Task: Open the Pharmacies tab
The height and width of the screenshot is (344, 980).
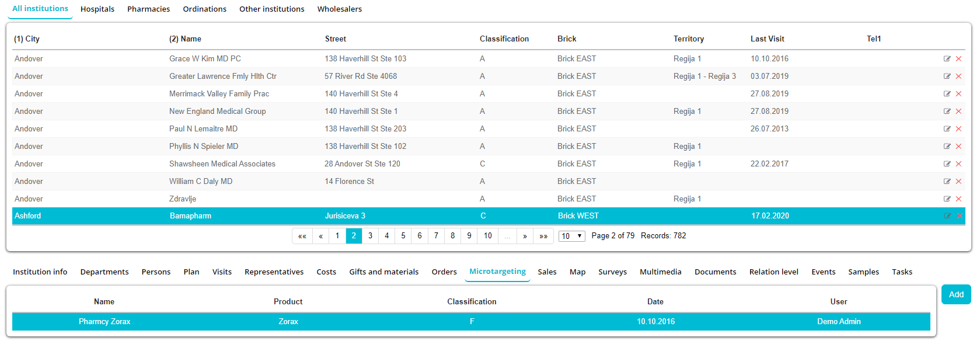Action: tap(148, 9)
